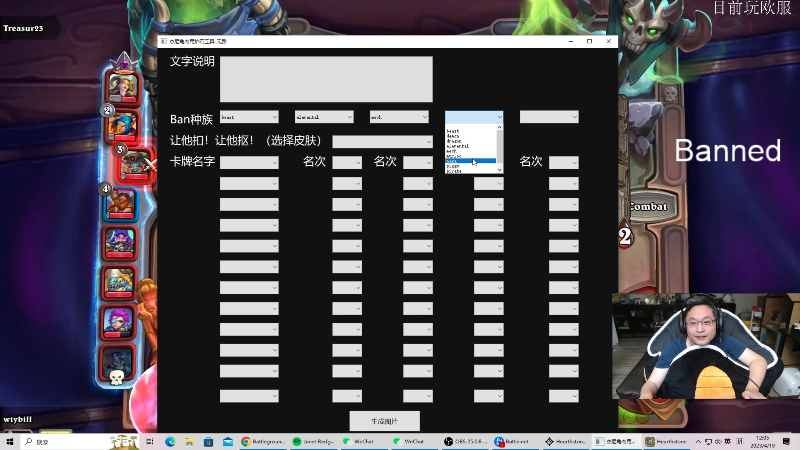
Task: Open File Explorer from the taskbar
Action: tap(189, 442)
